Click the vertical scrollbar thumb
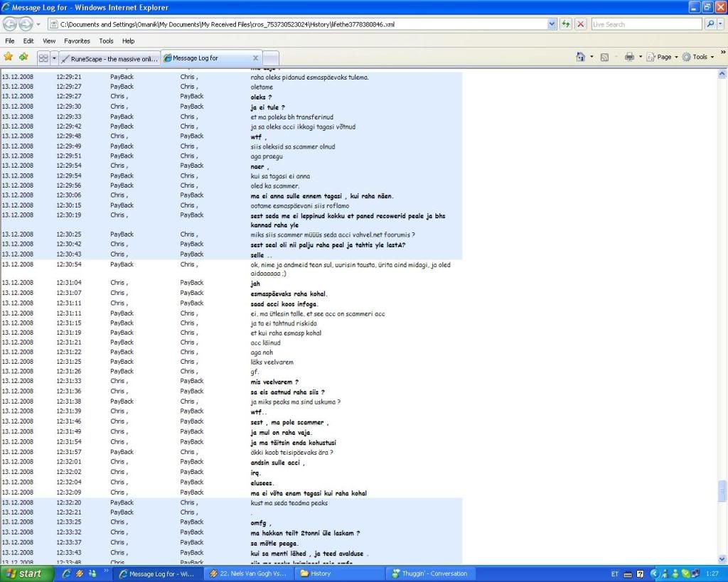This screenshot has width=728, height=582. point(722,491)
